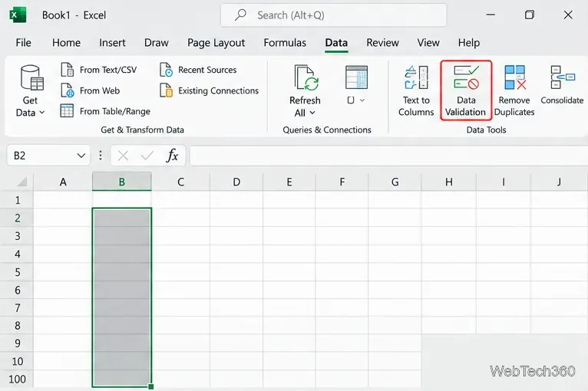Click the search magnifier icon
Viewport: 588px width, 391px height.
[x=240, y=15]
